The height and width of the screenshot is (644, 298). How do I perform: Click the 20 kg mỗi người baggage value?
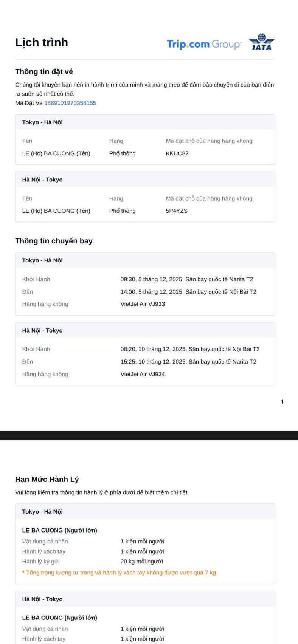click(141, 562)
